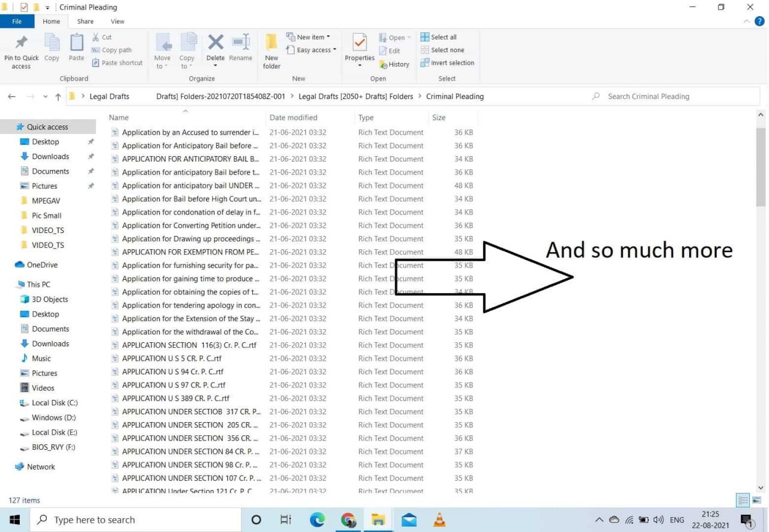Screen dimensions: 769x532
Task: Open the History option in ribbon
Action: tap(394, 64)
